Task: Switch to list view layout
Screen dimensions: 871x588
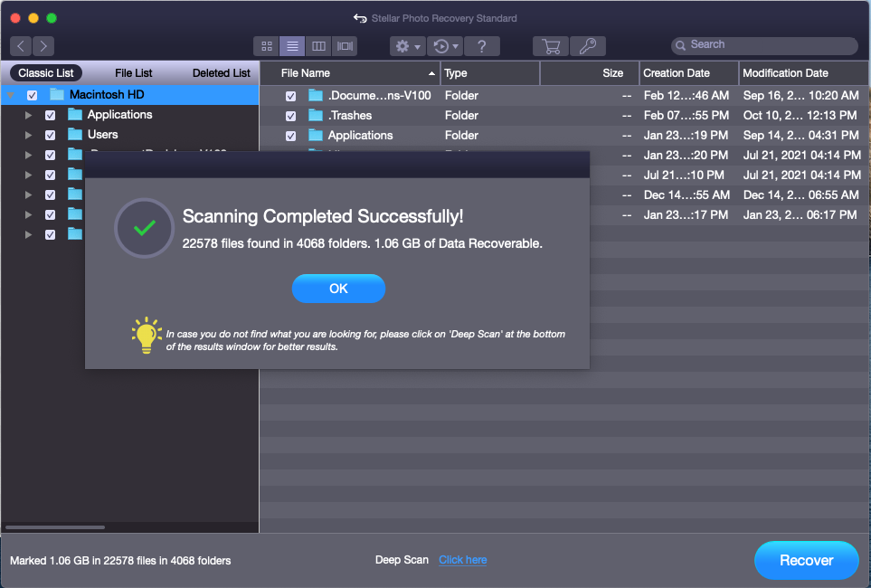Action: pos(292,46)
